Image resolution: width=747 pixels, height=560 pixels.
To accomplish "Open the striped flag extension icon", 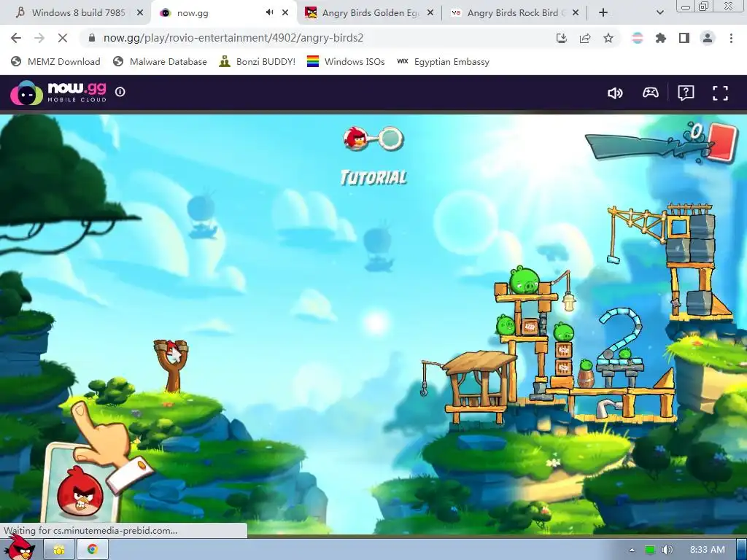I will click(x=637, y=38).
